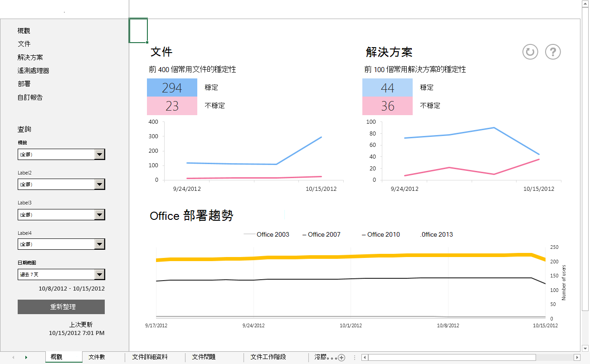Click horizontal scrollbar left arrow
The height and width of the screenshot is (364, 590).
tap(365, 357)
